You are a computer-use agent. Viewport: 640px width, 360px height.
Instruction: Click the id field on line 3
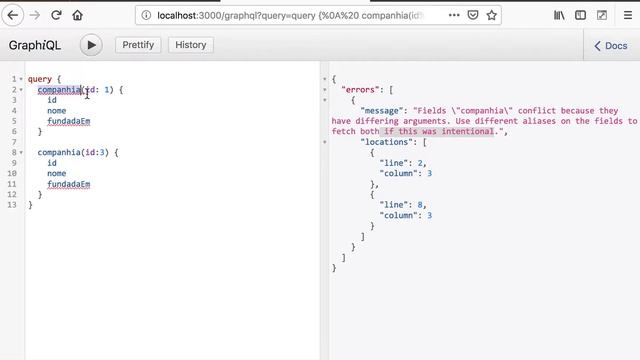[52, 100]
